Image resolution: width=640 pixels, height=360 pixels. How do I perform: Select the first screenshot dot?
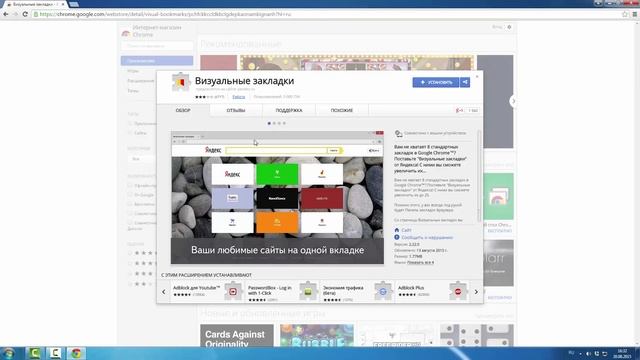click(269, 123)
